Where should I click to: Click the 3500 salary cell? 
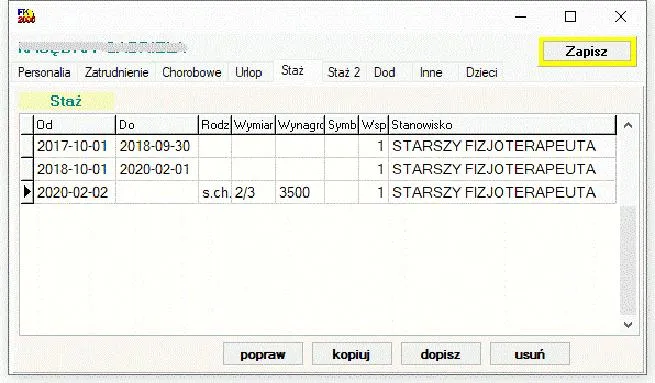300,192
